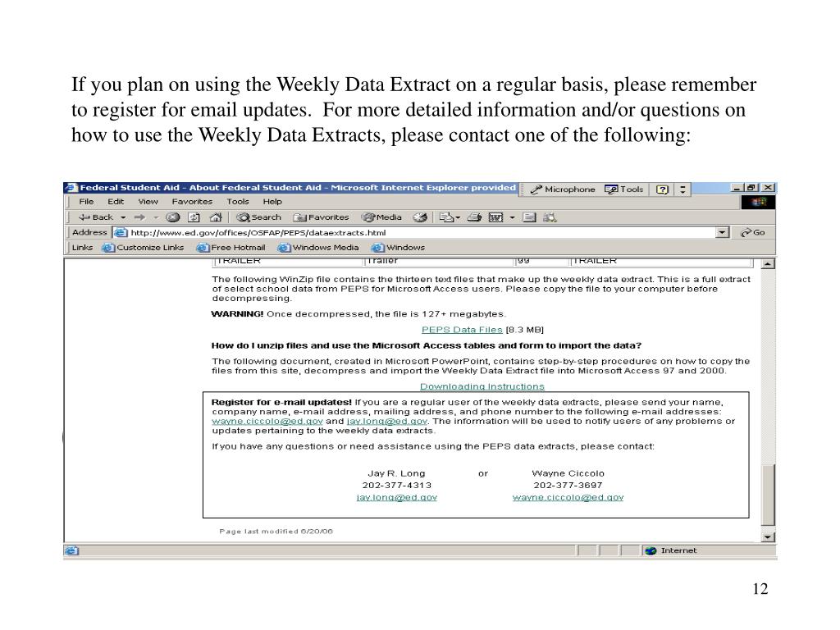Expand the Edit with Word dropdown arrow
Viewport: 840px width, 630px height.
click(512, 217)
